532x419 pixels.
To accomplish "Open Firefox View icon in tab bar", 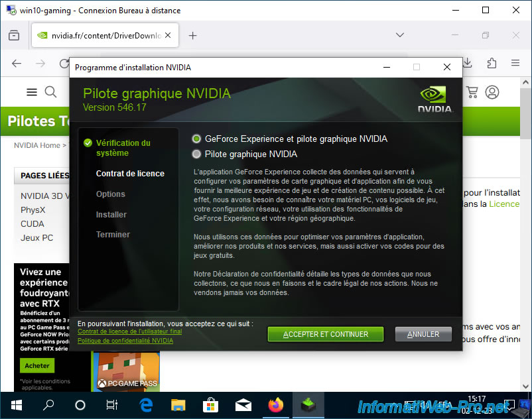I will point(14,35).
